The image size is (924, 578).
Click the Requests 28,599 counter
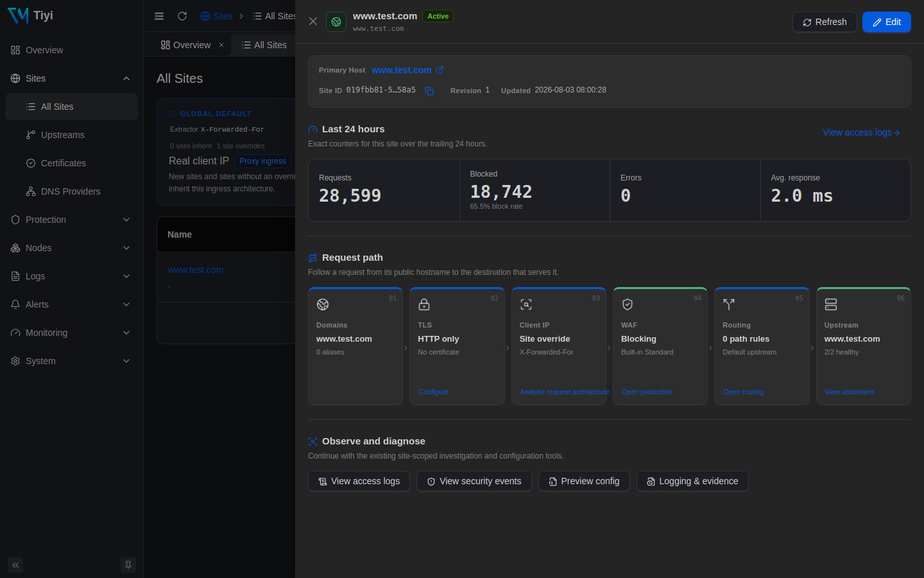pos(384,190)
